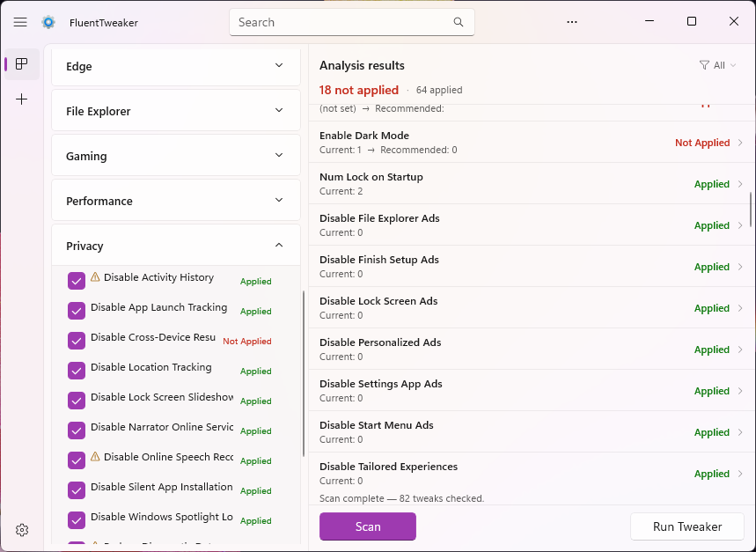Expand the Performance category

(176, 201)
